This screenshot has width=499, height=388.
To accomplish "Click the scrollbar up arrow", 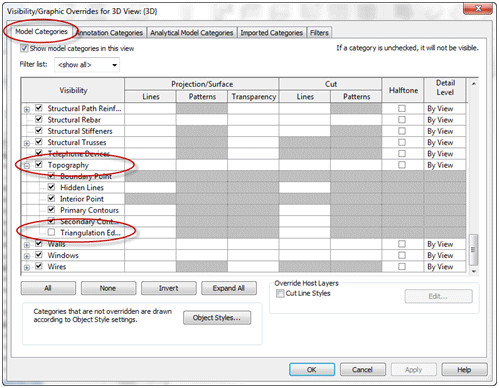I will click(474, 84).
